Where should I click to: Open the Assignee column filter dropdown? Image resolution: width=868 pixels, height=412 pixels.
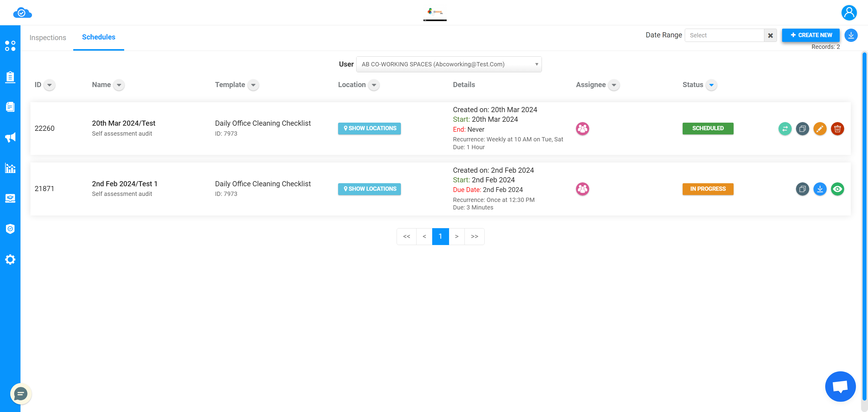pyautogui.click(x=614, y=85)
